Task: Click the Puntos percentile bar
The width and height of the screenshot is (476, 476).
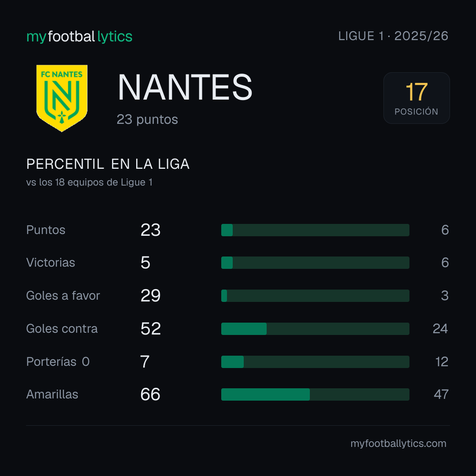Action: pos(315,230)
